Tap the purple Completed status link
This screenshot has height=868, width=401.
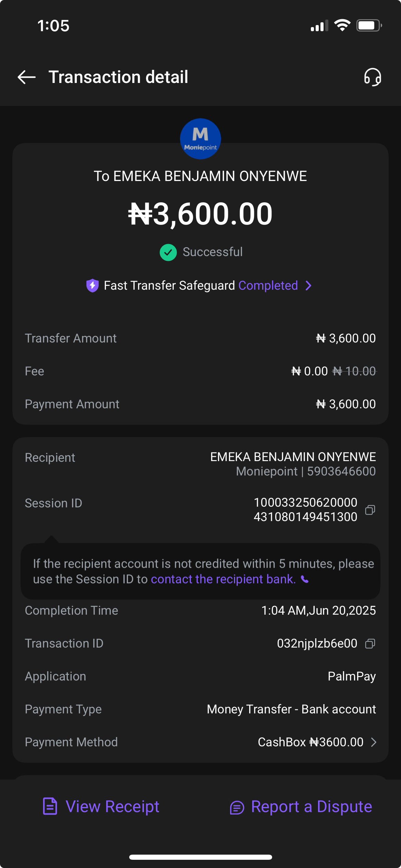point(268,286)
